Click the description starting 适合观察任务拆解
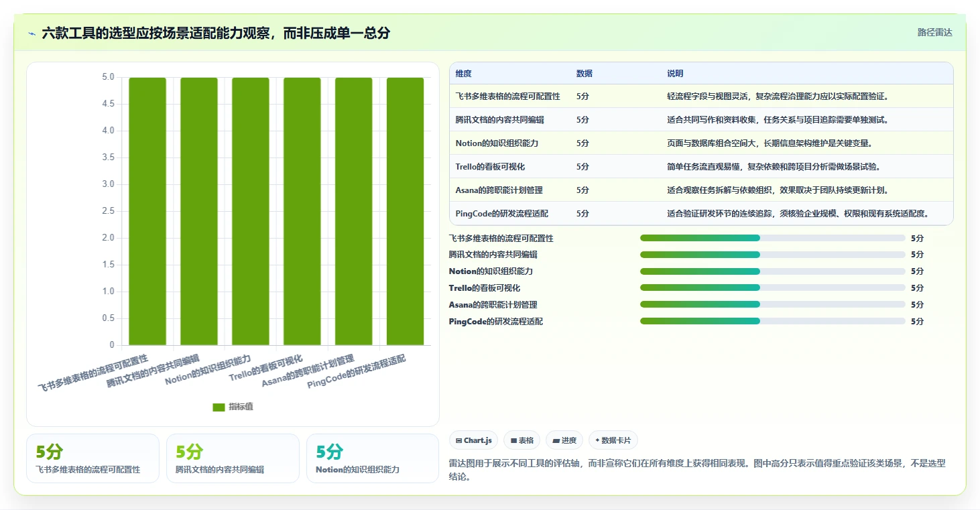This screenshot has width=980, height=510. point(778,190)
